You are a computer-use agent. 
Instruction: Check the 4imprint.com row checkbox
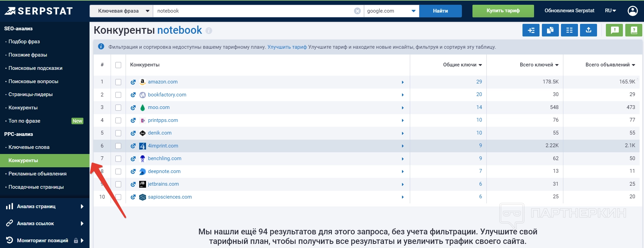click(118, 146)
